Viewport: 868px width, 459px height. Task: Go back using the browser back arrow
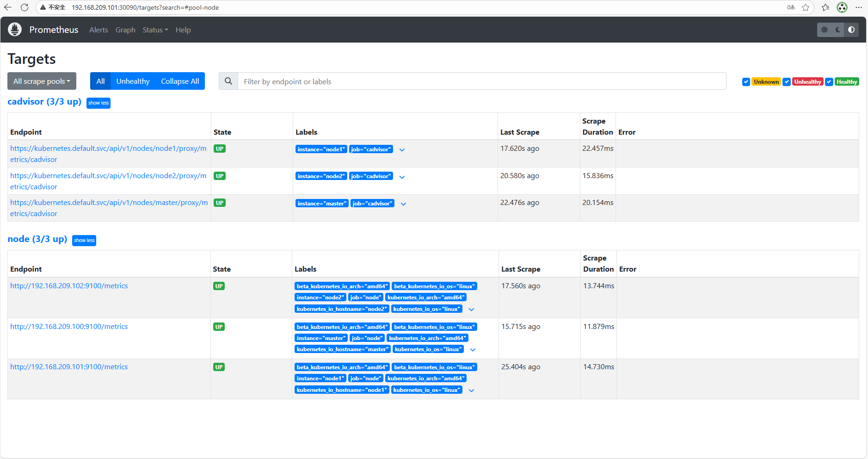coord(8,7)
